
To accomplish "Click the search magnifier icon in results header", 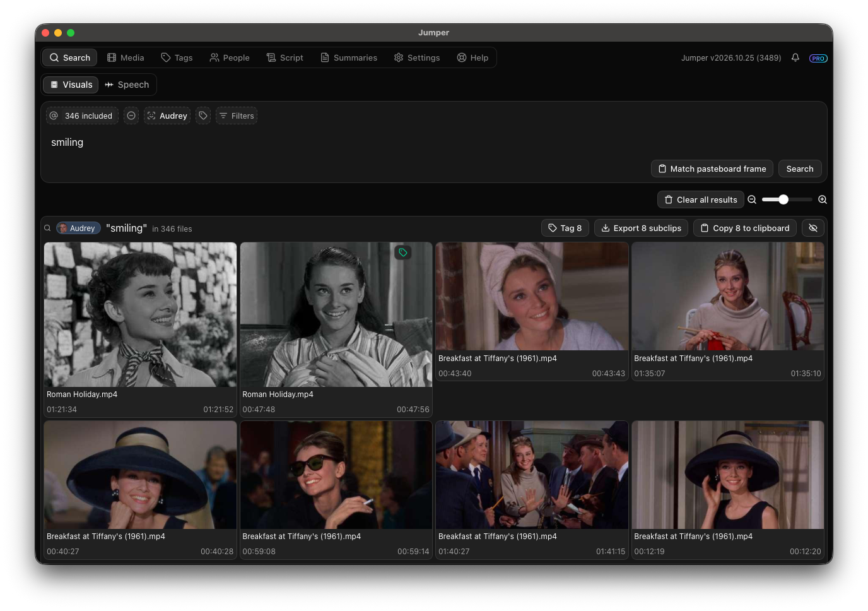I will click(47, 228).
